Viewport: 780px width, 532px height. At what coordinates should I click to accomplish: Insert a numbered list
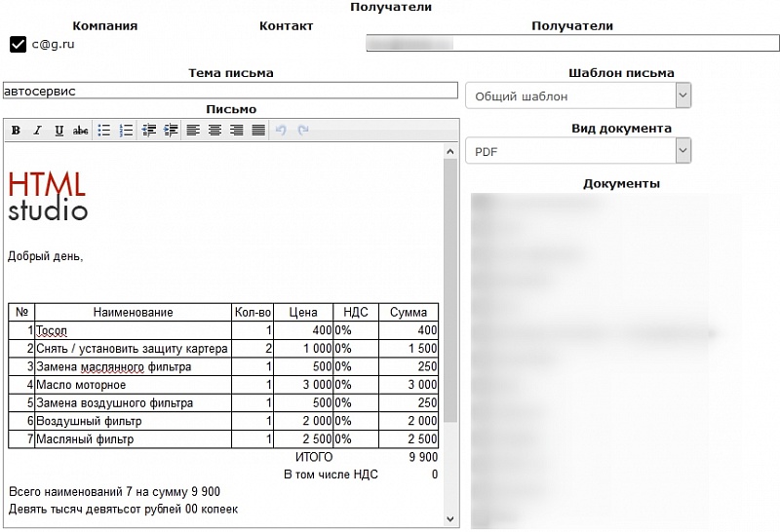(126, 131)
